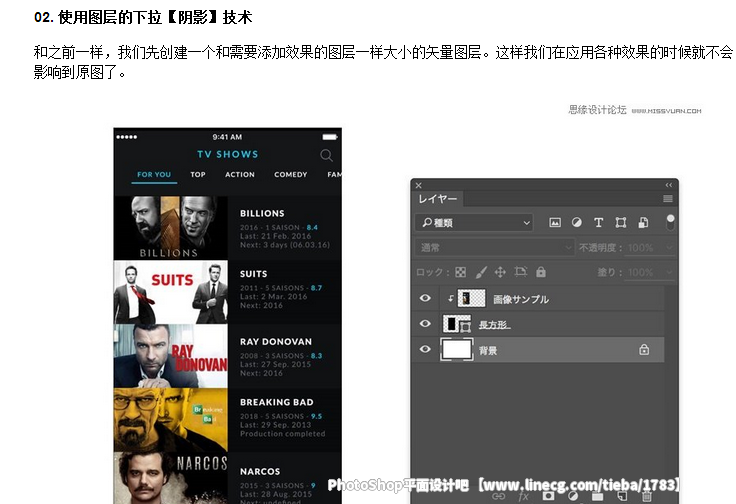Open the Layers panel hamburger menu
The height and width of the screenshot is (504, 736).
[x=668, y=199]
